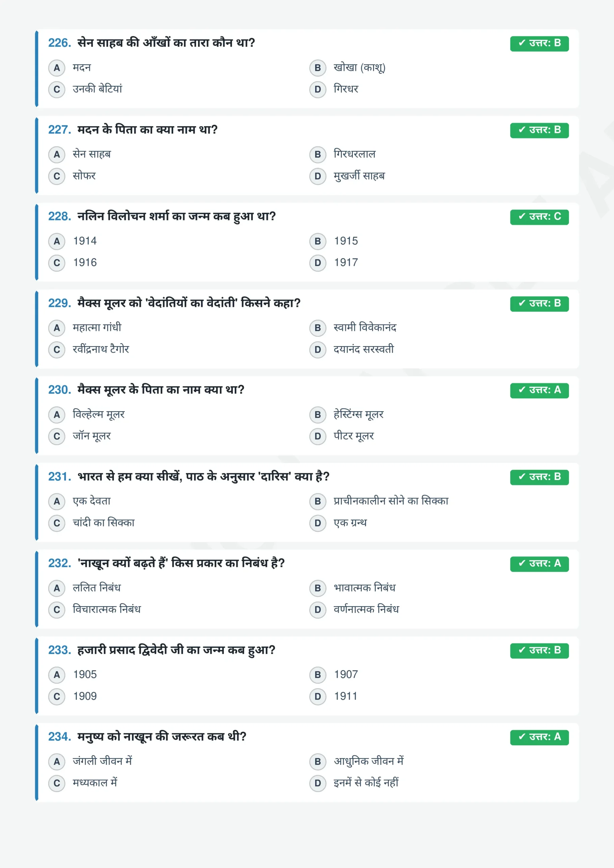614x868 pixels.
Task: Click the उत्तर: B badge of question 233
Action: coord(539,651)
